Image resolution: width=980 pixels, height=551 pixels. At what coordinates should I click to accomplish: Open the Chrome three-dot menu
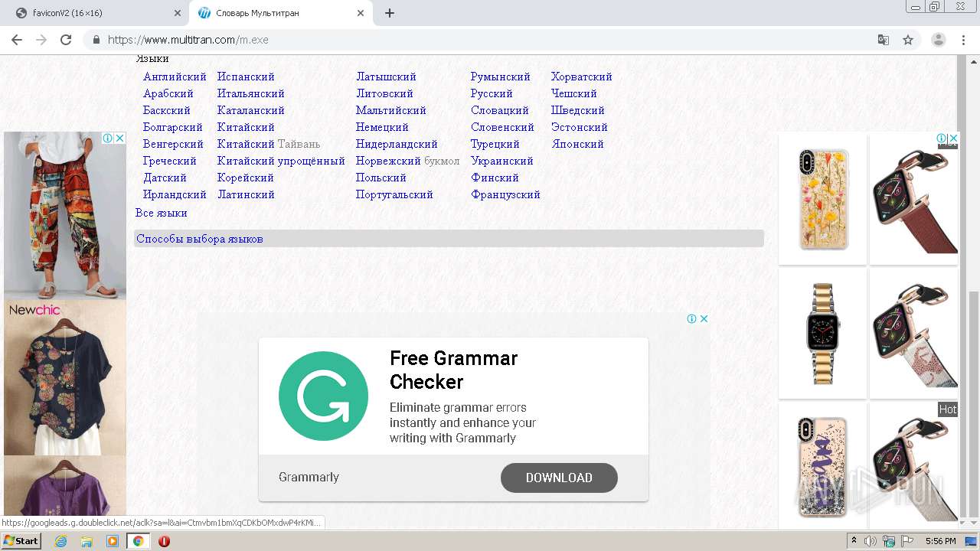point(963,40)
